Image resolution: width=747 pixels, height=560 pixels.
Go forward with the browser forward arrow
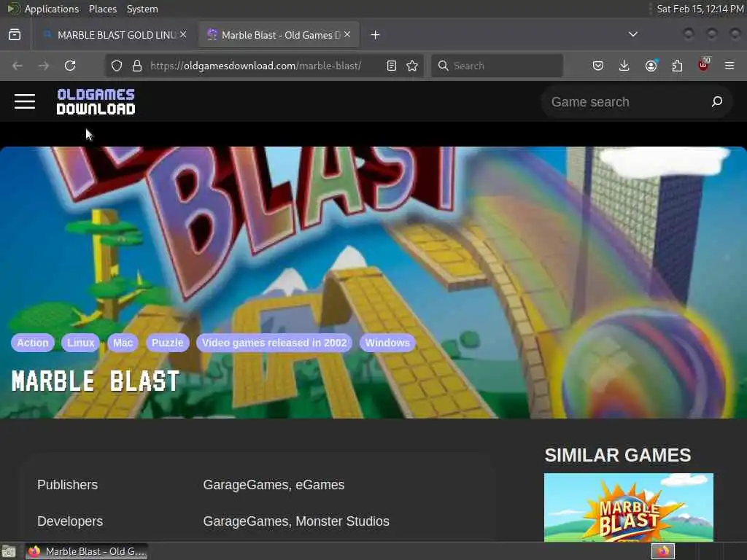(x=44, y=66)
